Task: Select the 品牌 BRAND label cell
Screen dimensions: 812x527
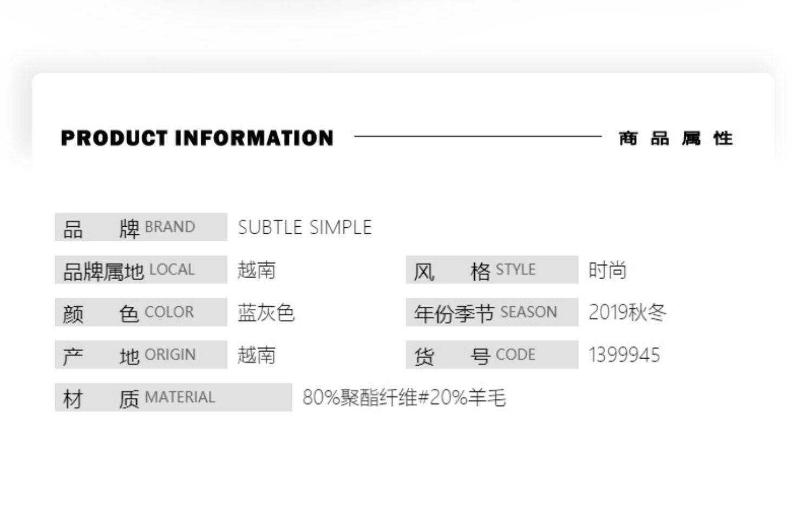Action: point(141,227)
